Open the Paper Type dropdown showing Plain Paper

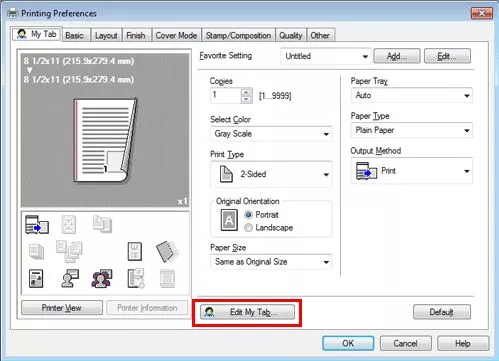point(412,130)
